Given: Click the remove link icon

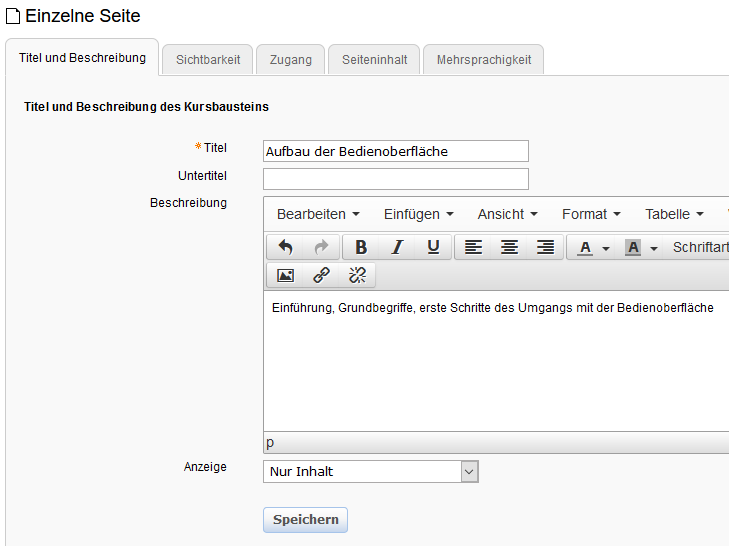Looking at the screenshot, I should 357,275.
